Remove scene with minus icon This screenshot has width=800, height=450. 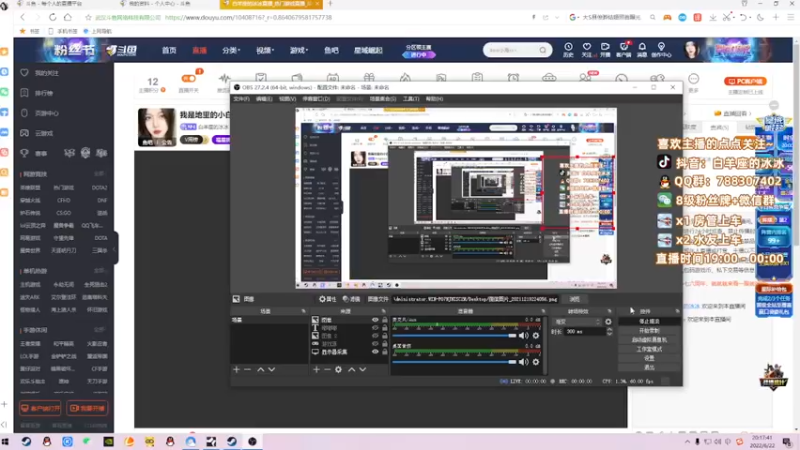(247, 369)
